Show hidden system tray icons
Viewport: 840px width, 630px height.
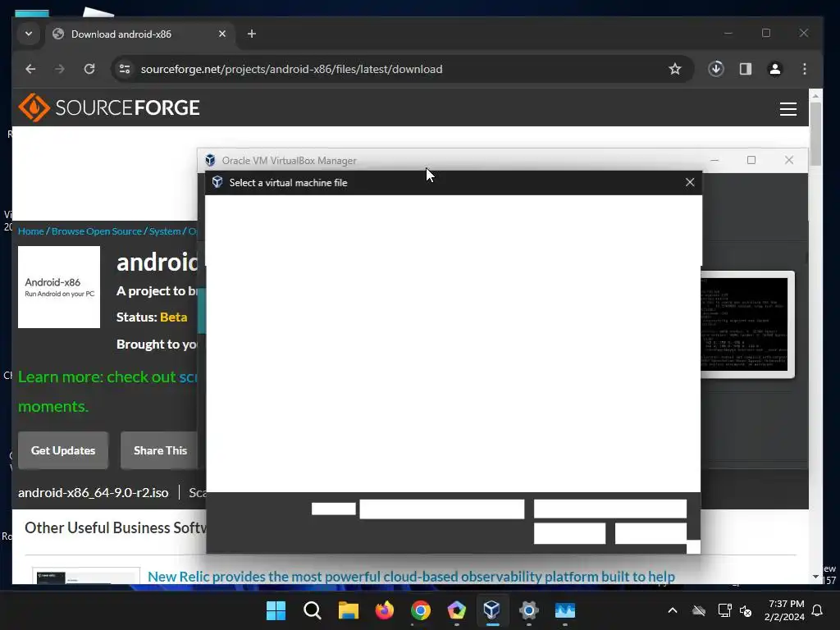pos(673,610)
